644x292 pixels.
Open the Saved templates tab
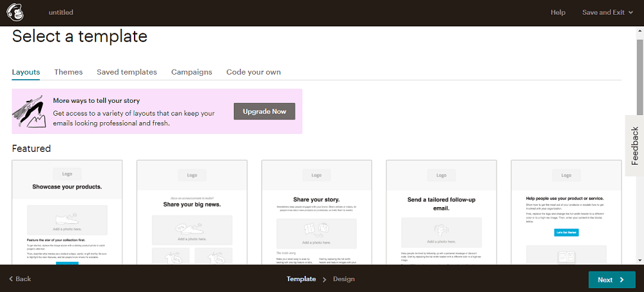tap(127, 72)
